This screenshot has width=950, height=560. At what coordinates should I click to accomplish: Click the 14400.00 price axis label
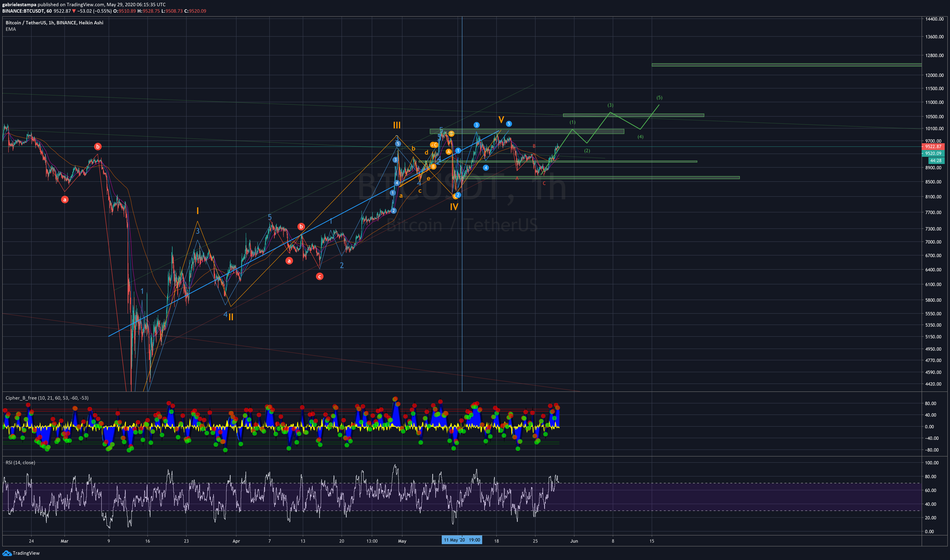[x=934, y=19]
